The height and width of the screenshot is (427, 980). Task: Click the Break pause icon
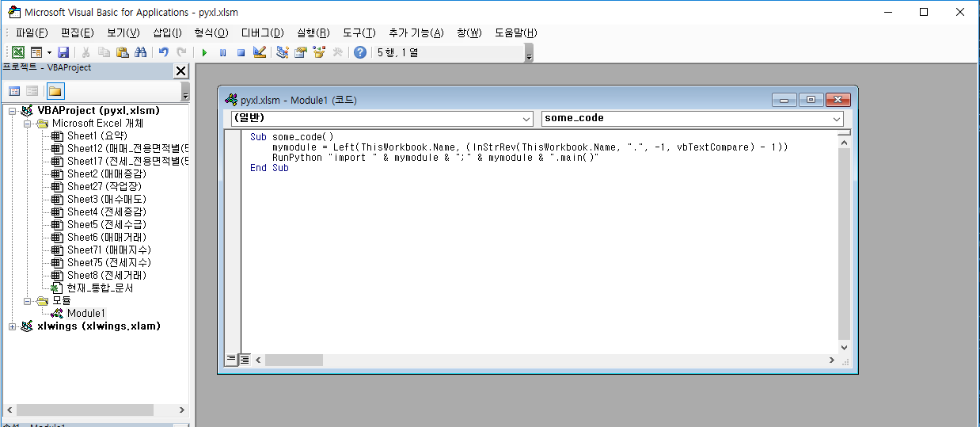(222, 52)
